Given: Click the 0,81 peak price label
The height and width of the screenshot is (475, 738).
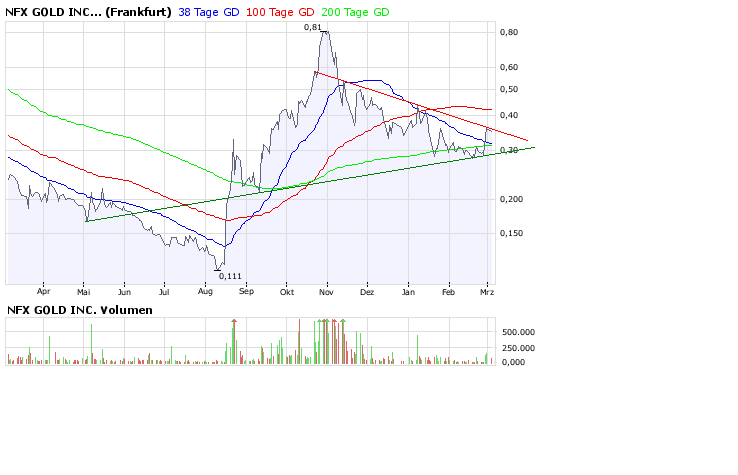Looking at the screenshot, I should coord(312,27).
